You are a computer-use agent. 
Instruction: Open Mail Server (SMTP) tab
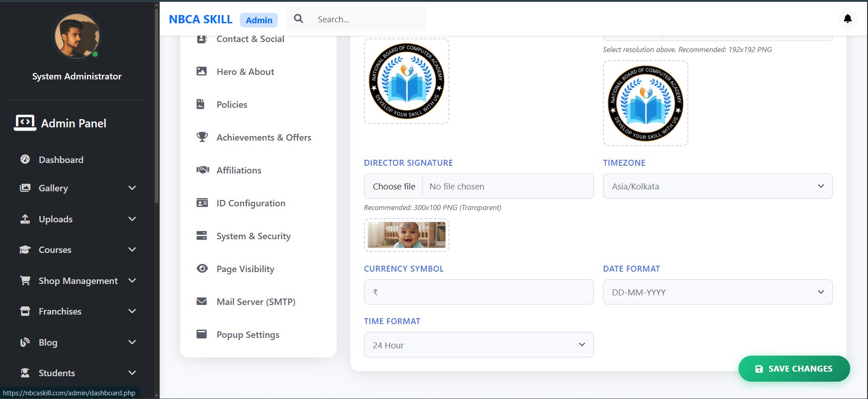point(256,302)
